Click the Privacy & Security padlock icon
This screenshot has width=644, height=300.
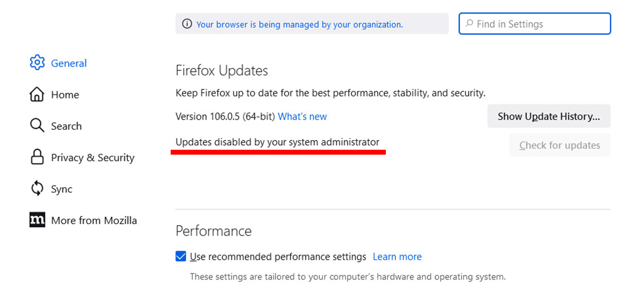pos(37,157)
